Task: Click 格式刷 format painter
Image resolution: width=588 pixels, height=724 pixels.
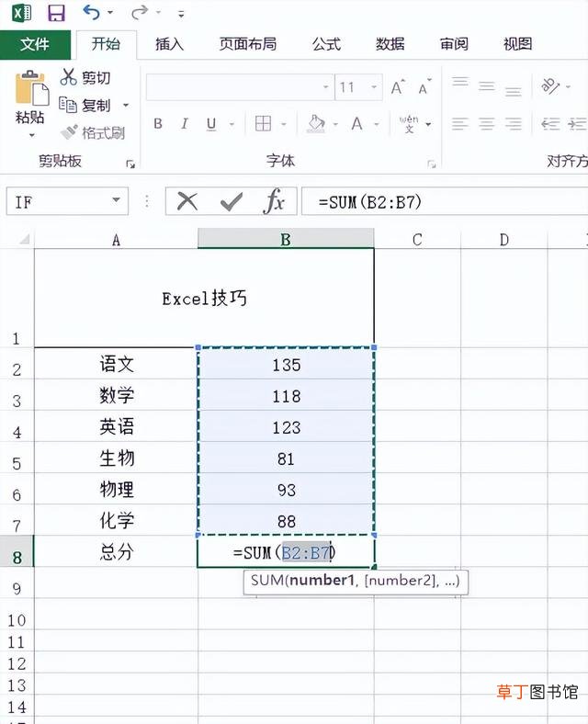Action: 93,133
